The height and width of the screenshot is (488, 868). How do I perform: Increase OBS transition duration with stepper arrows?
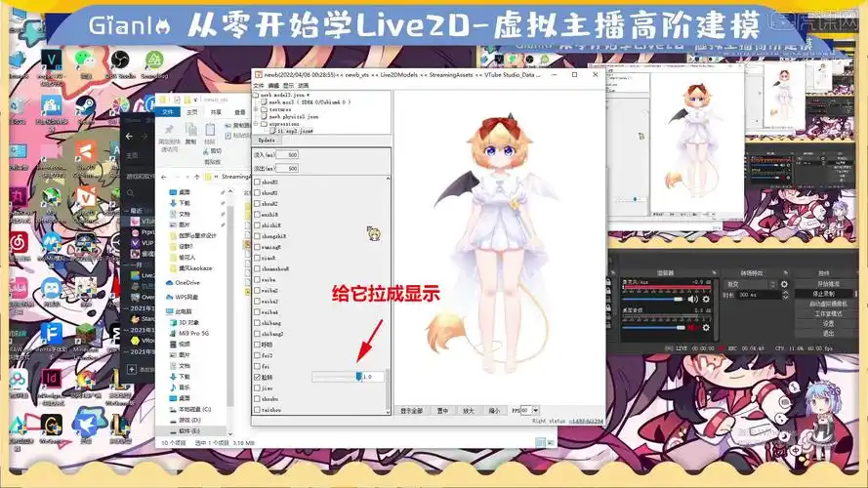click(785, 293)
